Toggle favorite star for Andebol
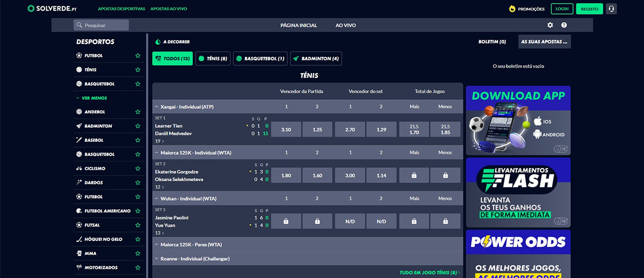644x278 pixels. (138, 112)
